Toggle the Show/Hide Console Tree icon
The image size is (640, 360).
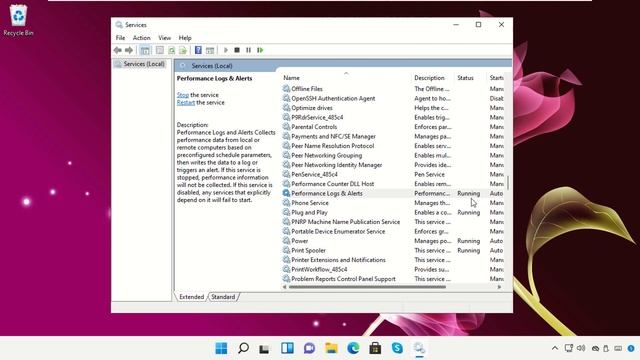(145, 50)
